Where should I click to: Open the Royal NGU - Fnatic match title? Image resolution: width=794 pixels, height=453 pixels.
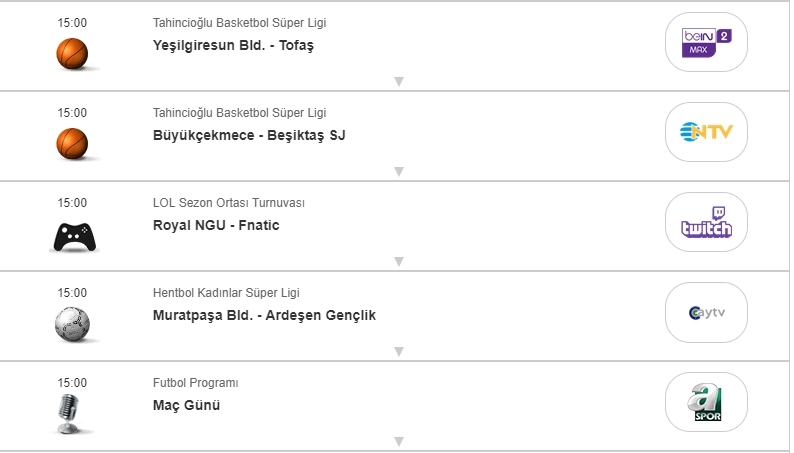[x=216, y=225]
